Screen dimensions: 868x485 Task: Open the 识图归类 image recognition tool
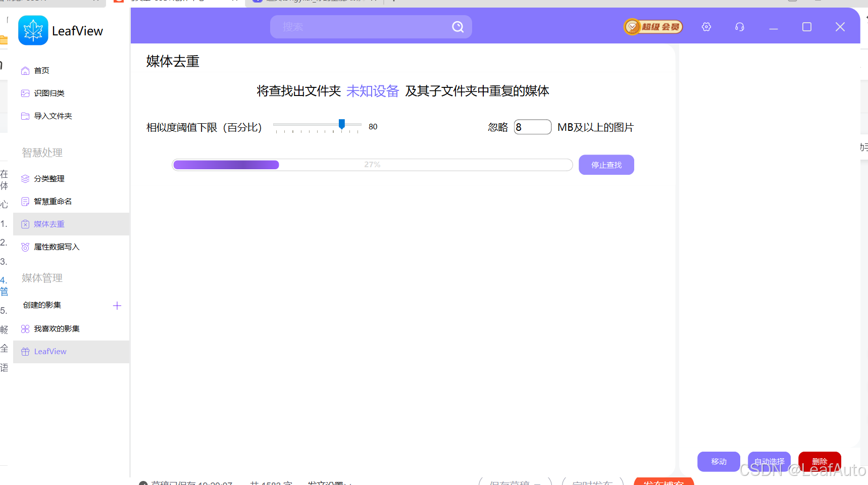[x=25, y=93]
